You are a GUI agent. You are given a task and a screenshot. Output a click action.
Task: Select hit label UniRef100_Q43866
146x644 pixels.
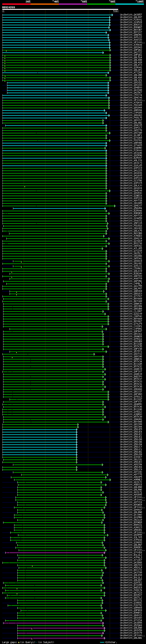coord(131,562)
